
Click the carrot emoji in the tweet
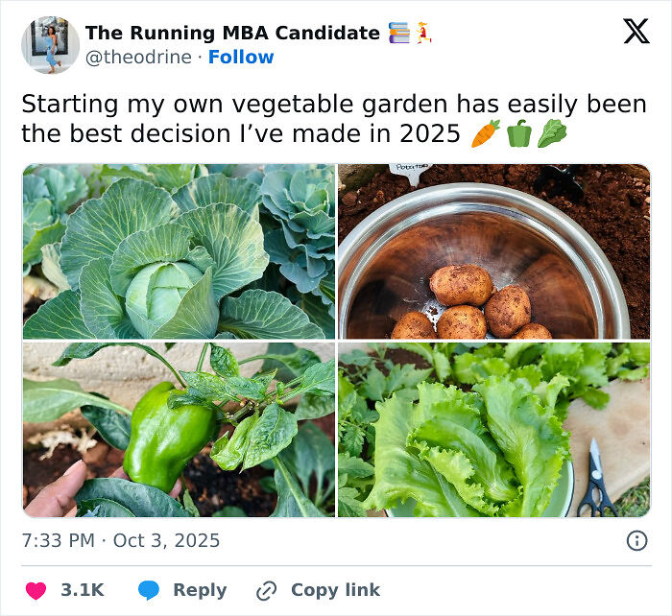click(x=486, y=133)
